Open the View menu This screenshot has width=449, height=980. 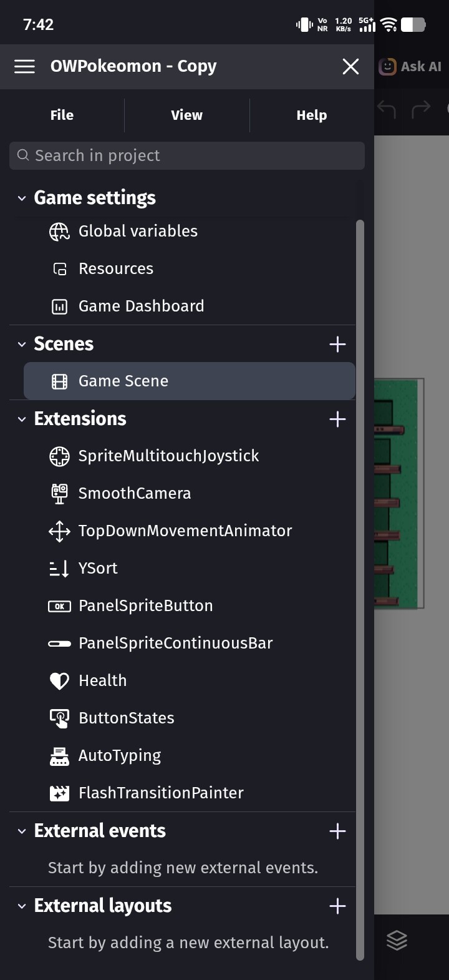(x=186, y=115)
